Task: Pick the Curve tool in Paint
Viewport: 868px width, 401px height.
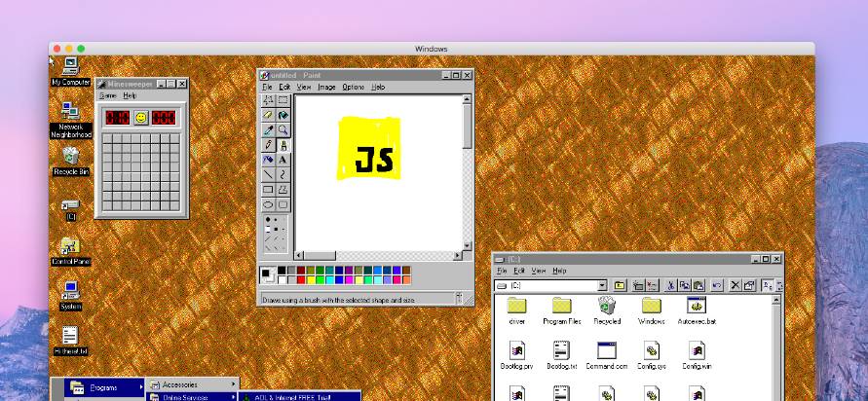Action: pos(283,175)
